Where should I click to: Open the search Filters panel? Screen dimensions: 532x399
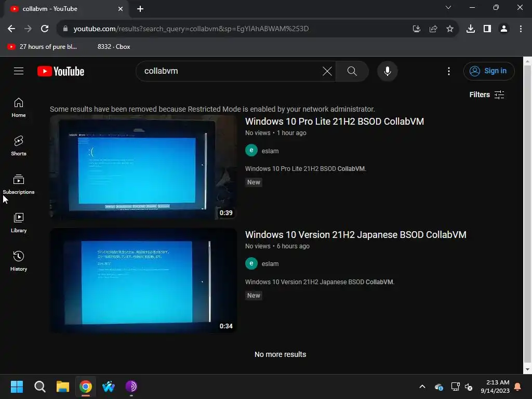(x=486, y=95)
